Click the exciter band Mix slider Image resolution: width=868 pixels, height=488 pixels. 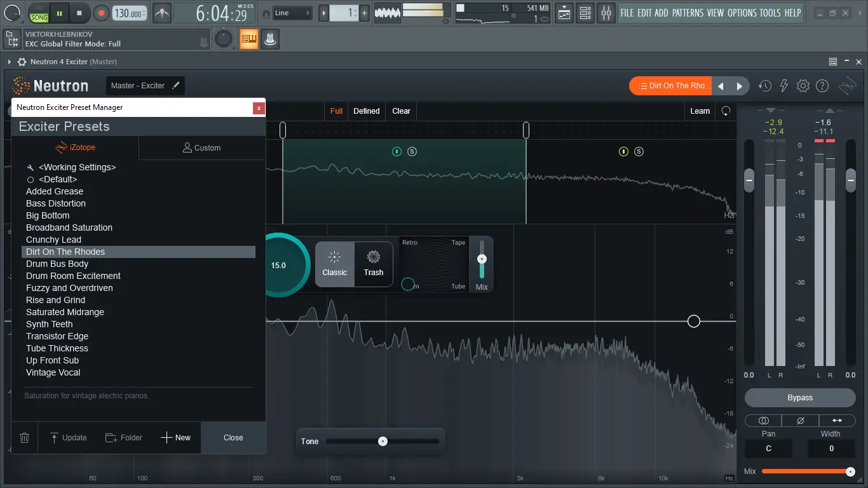[482, 259]
